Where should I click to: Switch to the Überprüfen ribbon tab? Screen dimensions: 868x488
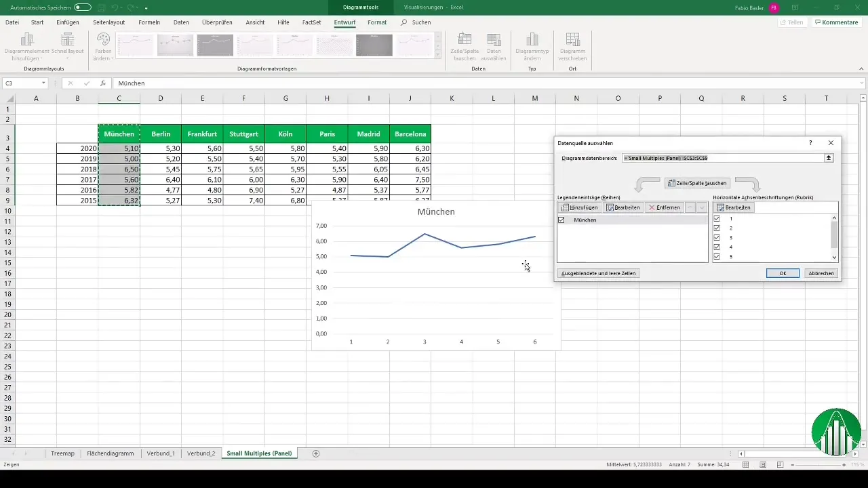[x=218, y=22]
